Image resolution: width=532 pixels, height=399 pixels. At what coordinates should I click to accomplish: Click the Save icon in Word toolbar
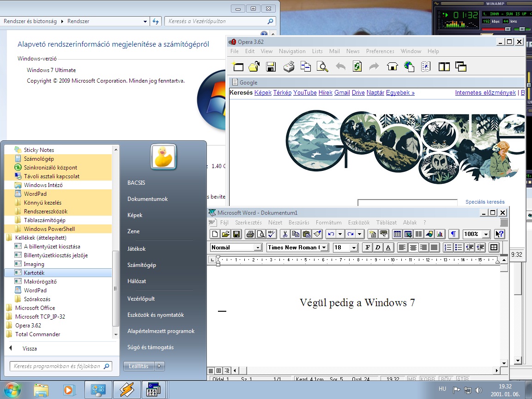pyautogui.click(x=236, y=234)
